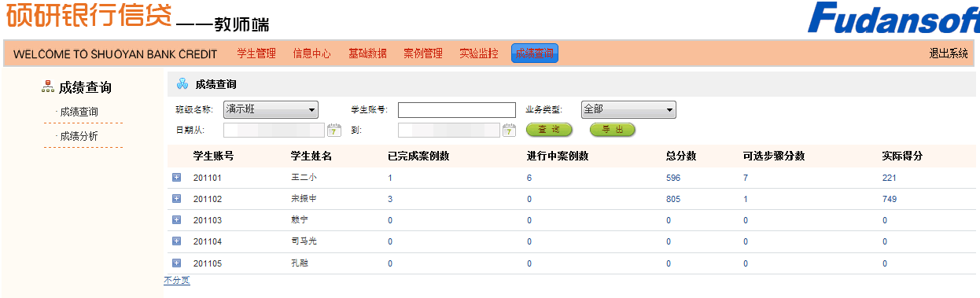The width and height of the screenshot is (980, 298).
Task: Click the 学生账号 column header
Action: [214, 156]
